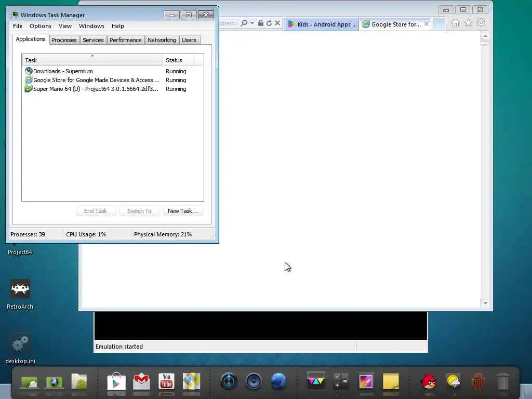Close the Google Store browser tab

(427, 24)
